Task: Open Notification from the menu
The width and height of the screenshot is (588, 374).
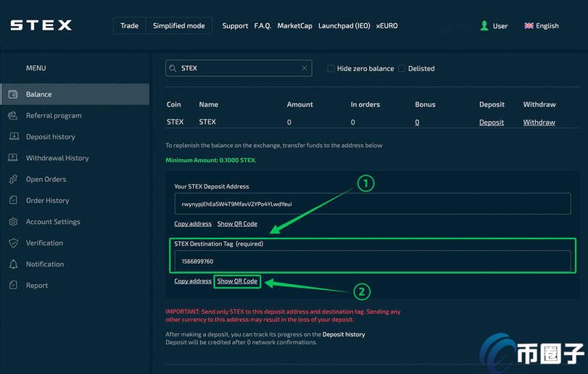Action: click(x=45, y=265)
